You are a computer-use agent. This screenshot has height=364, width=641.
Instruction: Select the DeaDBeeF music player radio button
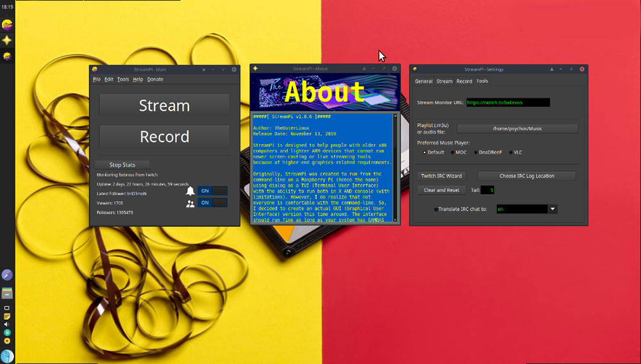click(x=476, y=153)
